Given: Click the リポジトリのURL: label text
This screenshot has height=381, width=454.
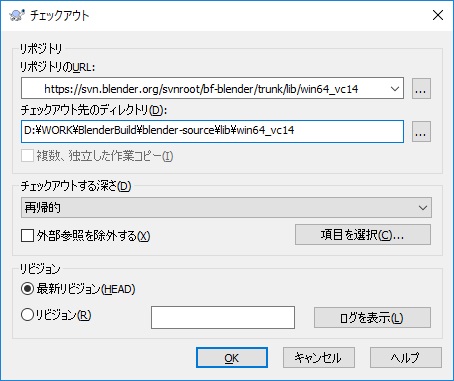Looking at the screenshot, I should (58, 67).
